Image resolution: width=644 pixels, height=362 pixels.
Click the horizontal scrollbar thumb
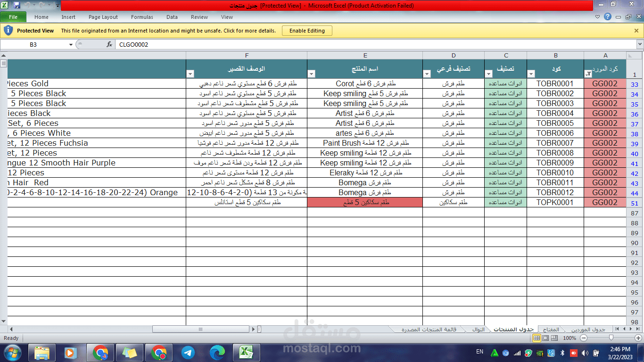[200, 329]
